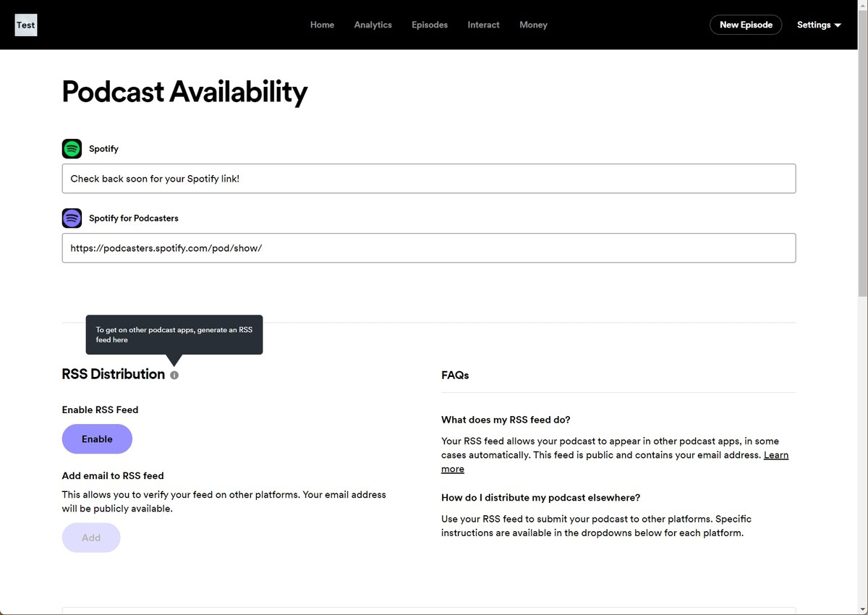The image size is (868, 615).
Task: Navigate to Episodes in top bar
Action: 430,25
